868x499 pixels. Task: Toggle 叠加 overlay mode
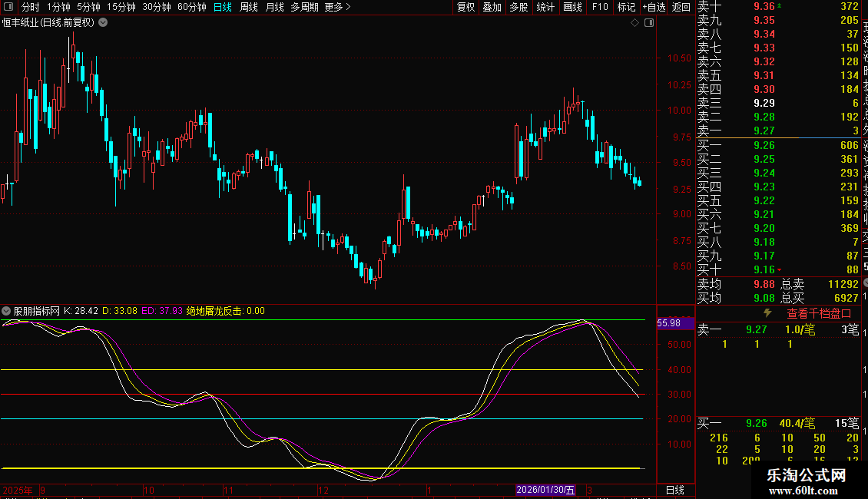point(492,7)
